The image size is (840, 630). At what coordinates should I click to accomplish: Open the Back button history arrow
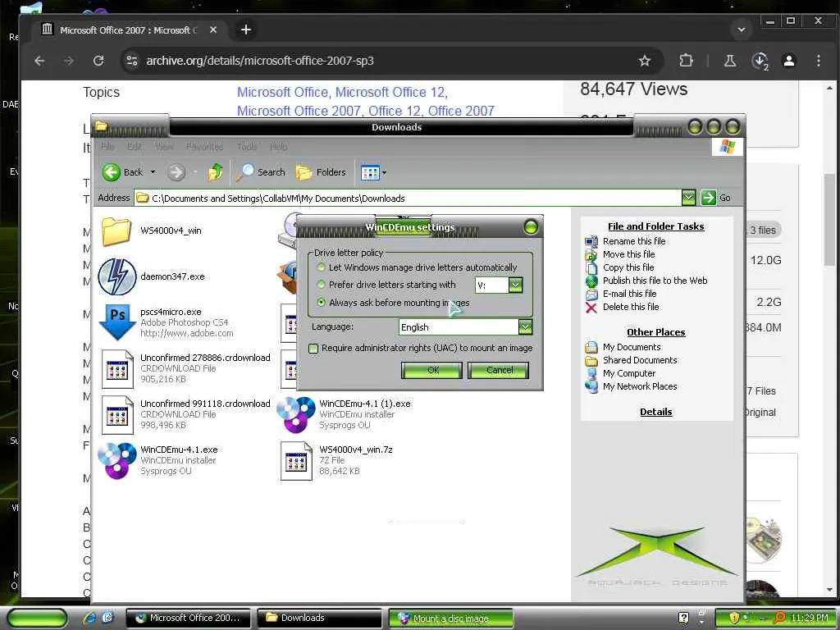(x=153, y=172)
